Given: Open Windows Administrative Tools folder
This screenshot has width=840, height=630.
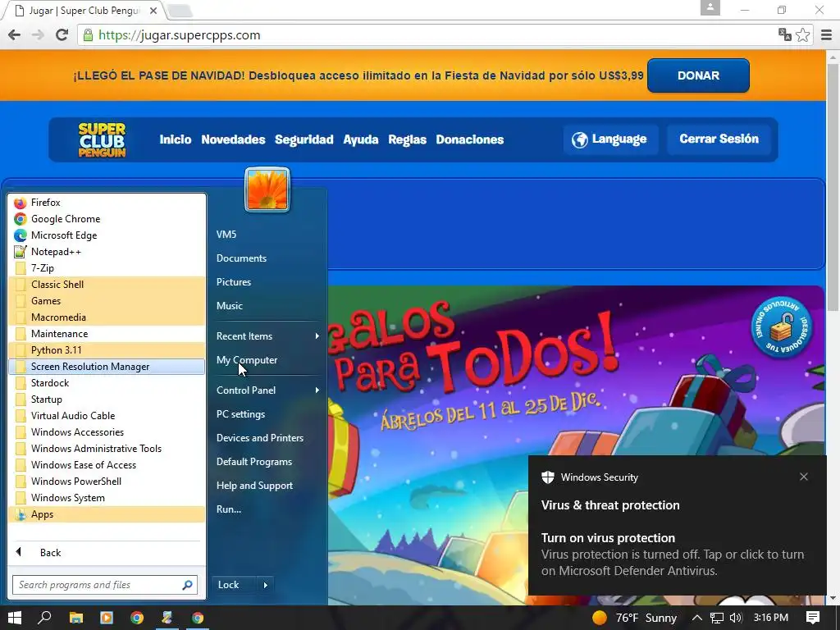Looking at the screenshot, I should pos(107,449).
